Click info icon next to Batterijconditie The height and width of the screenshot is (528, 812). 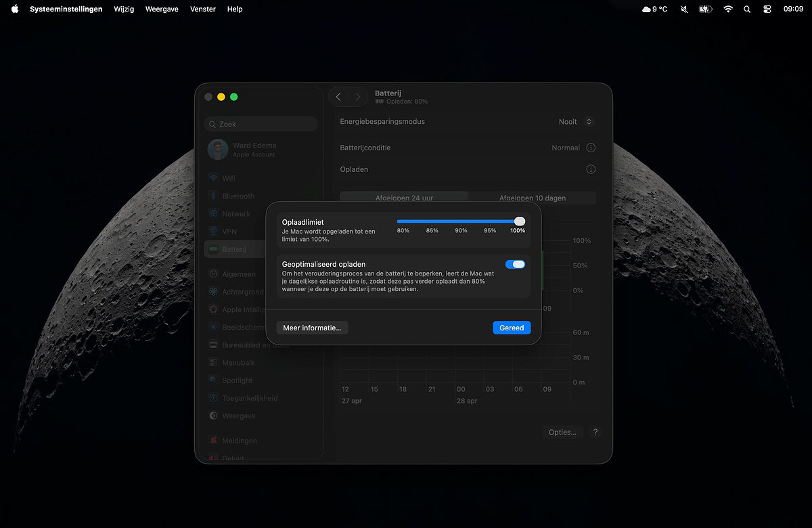591,148
